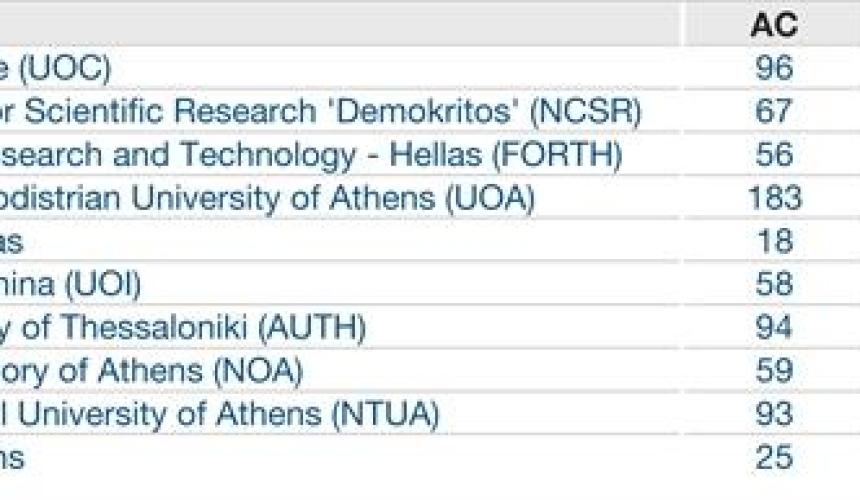Open University of Athens (NTUA) link

pyautogui.click(x=219, y=414)
